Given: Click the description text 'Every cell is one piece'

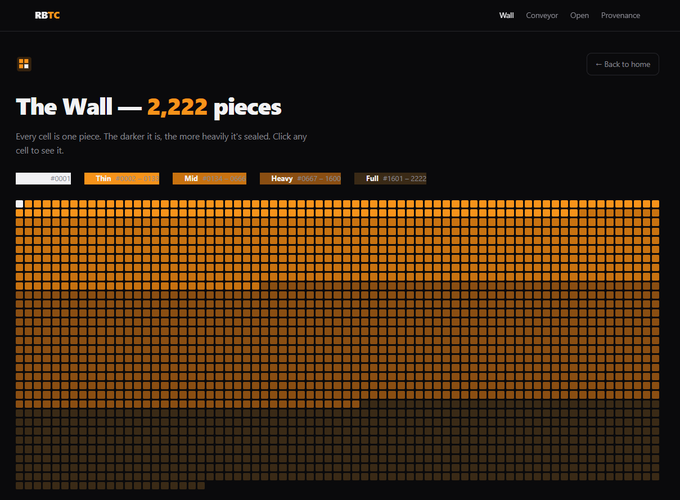Looking at the screenshot, I should [x=58, y=137].
